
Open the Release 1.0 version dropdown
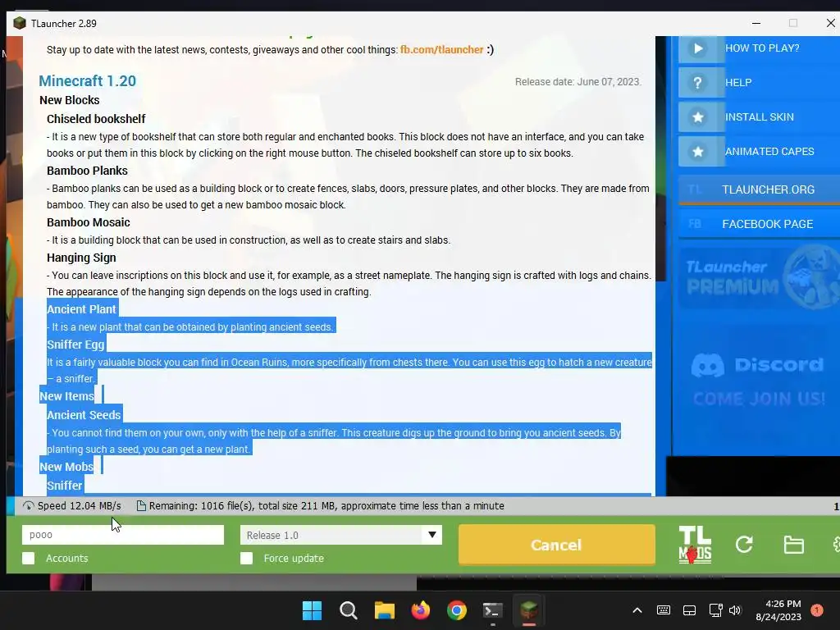[x=340, y=535]
